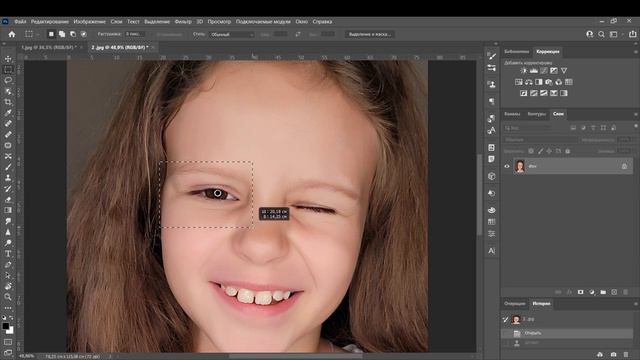The height and width of the screenshot is (360, 640).
Task: Add a Brightness/Contrast adjustment
Action: click(x=524, y=71)
